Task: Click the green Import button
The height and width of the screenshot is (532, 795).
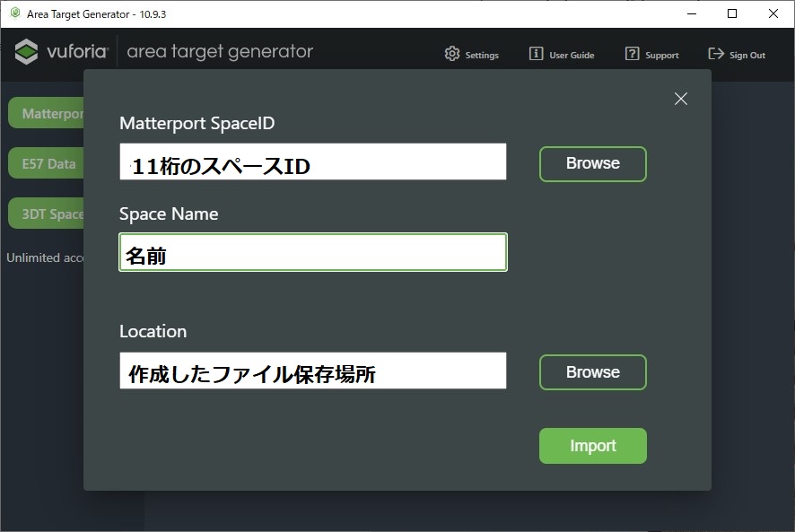Action: [x=592, y=446]
